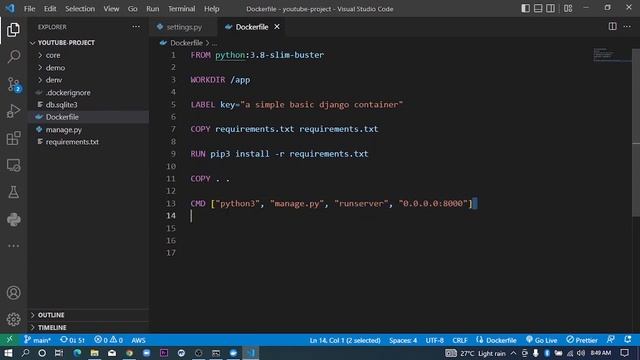Open File Explorer from taskbar
This screenshot has height=360, width=640.
[94, 353]
